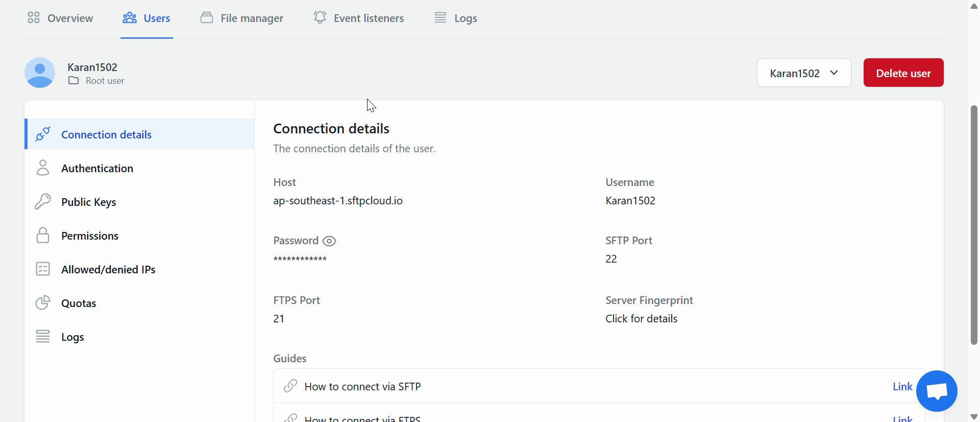980x422 pixels.
Task: Go to the Overview tab
Action: tap(60, 18)
